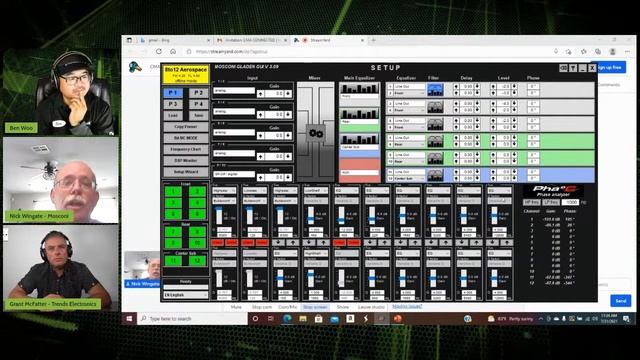The height and width of the screenshot is (360, 640).
Task: Switch to the Invitation browser tab
Action: 251,40
